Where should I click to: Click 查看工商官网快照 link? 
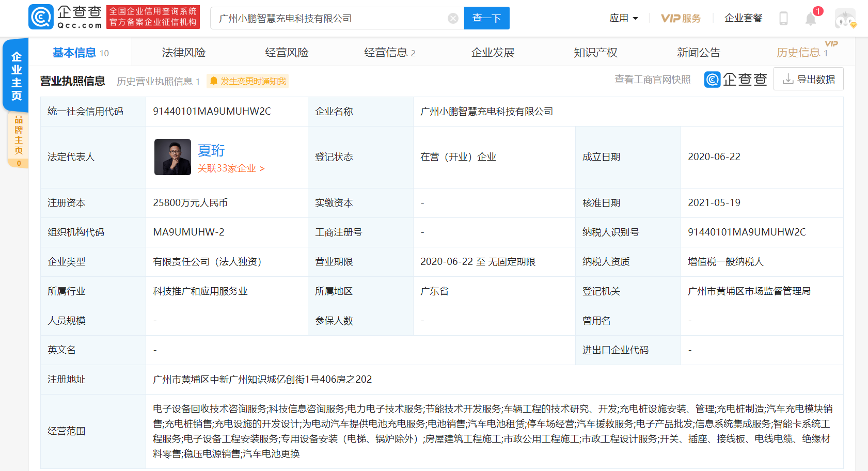click(652, 80)
